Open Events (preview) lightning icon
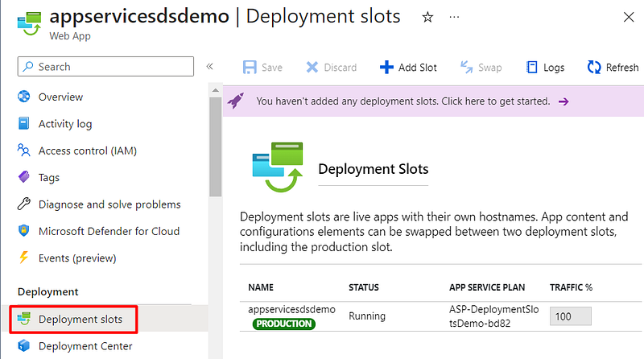The width and height of the screenshot is (644, 359). [x=23, y=258]
